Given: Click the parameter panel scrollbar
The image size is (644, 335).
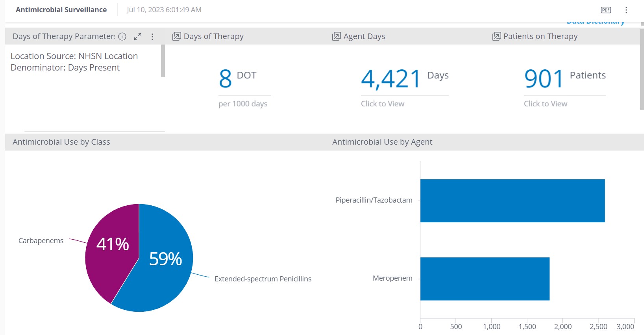Looking at the screenshot, I should [x=163, y=61].
